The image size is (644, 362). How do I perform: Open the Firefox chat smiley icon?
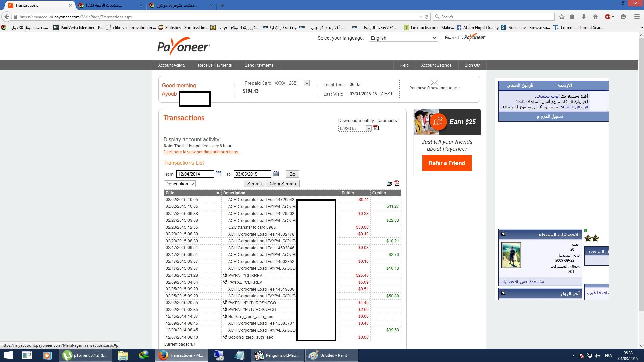click(623, 17)
